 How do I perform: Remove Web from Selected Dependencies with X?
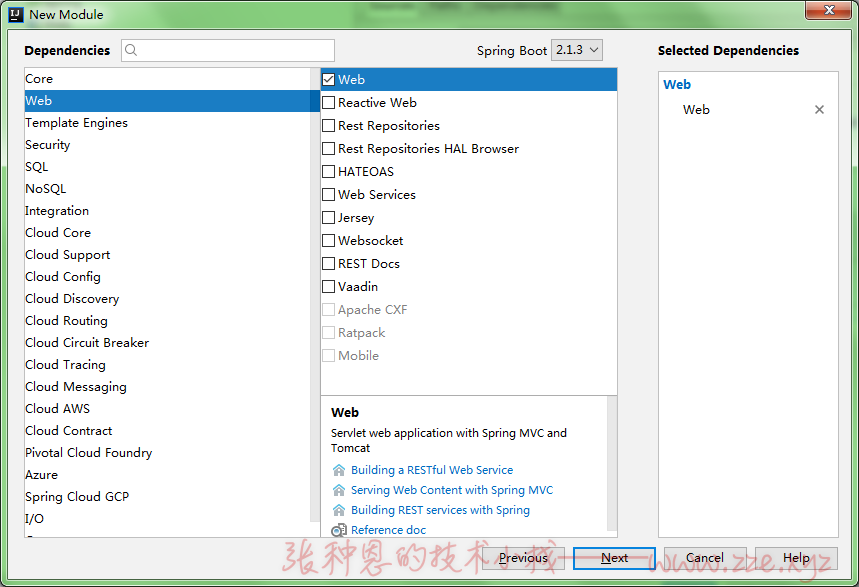point(819,110)
